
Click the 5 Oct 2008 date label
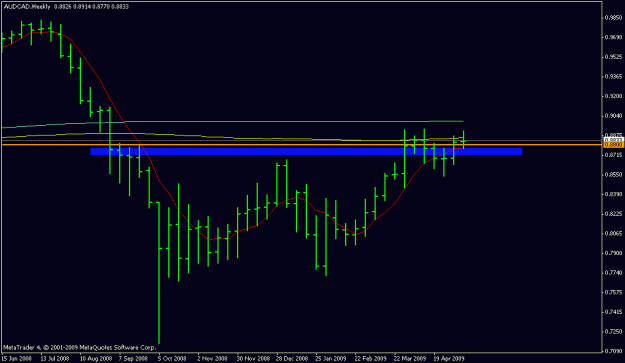pos(172,358)
